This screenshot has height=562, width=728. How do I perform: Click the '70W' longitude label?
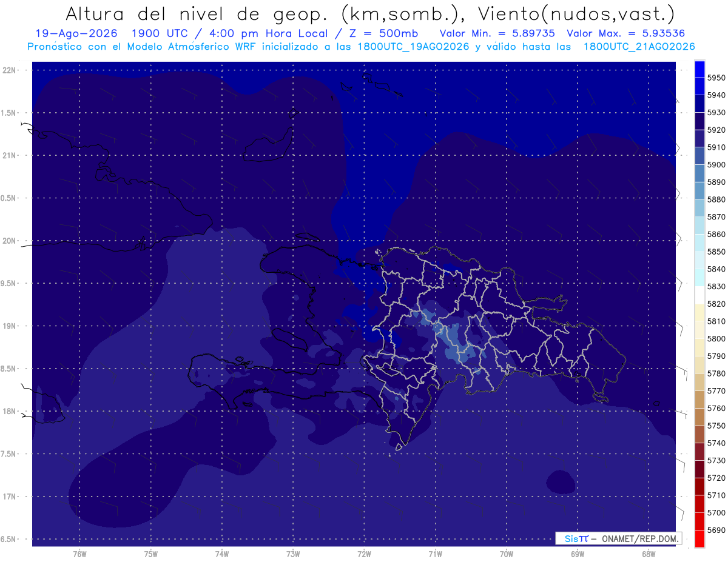pyautogui.click(x=506, y=554)
